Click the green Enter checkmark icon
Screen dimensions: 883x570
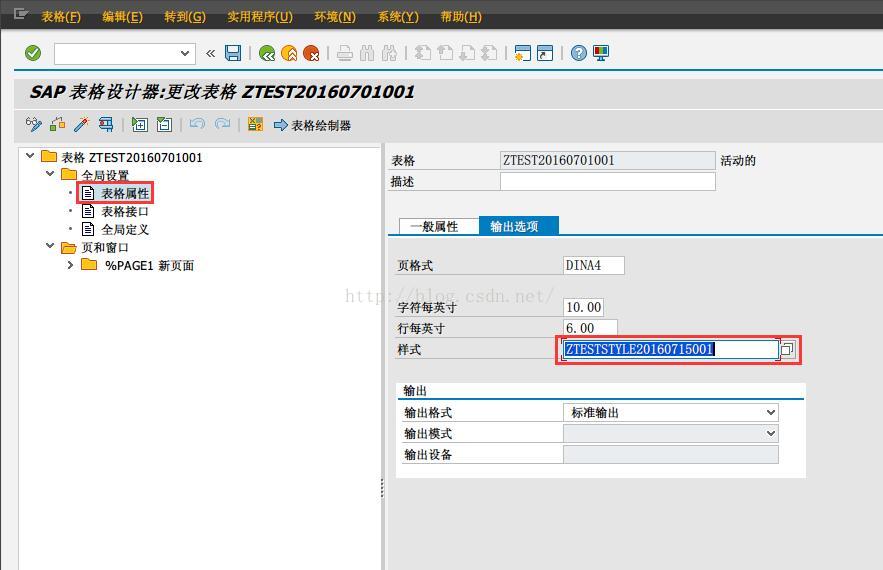point(33,54)
